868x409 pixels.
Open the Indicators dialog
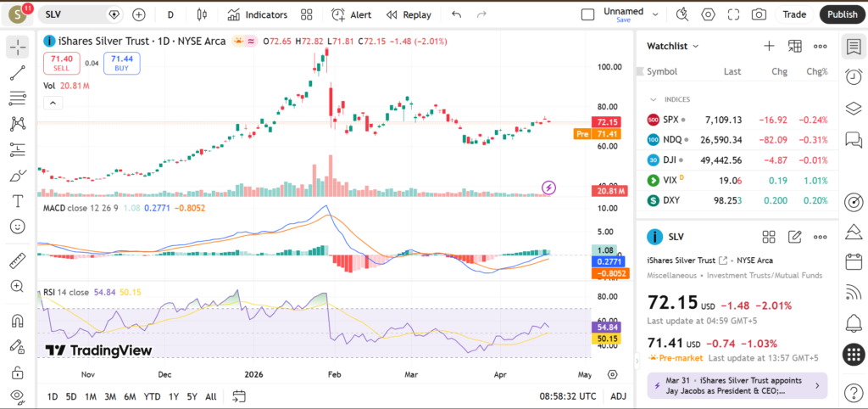tap(258, 14)
